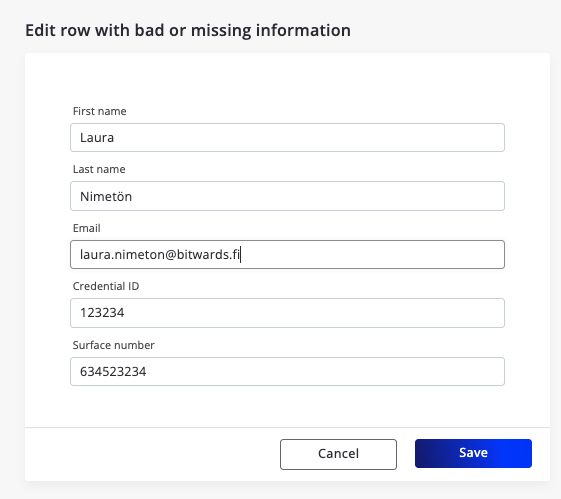This screenshot has height=499, width=561.
Task: Focus the Last name input field
Action: (x=287, y=196)
